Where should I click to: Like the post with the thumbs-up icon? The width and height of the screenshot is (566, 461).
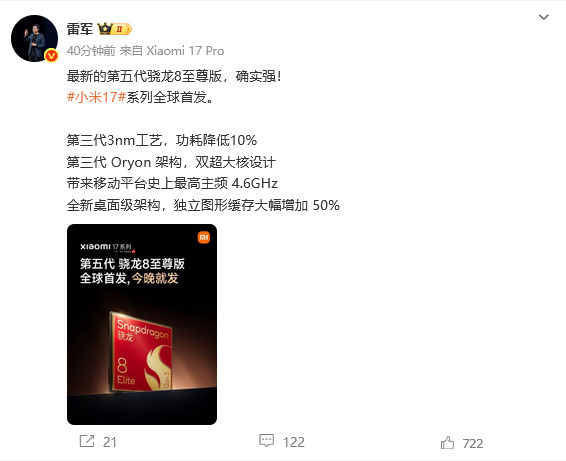[x=447, y=442]
